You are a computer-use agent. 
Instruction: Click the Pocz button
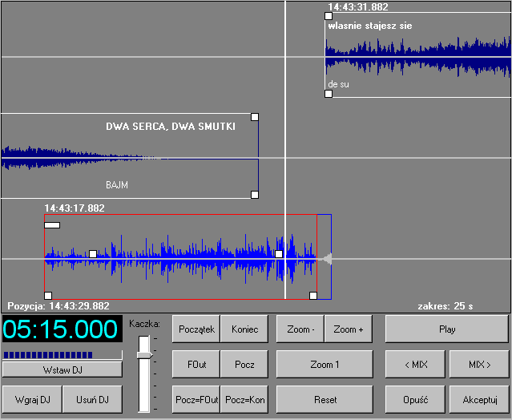coord(244,364)
